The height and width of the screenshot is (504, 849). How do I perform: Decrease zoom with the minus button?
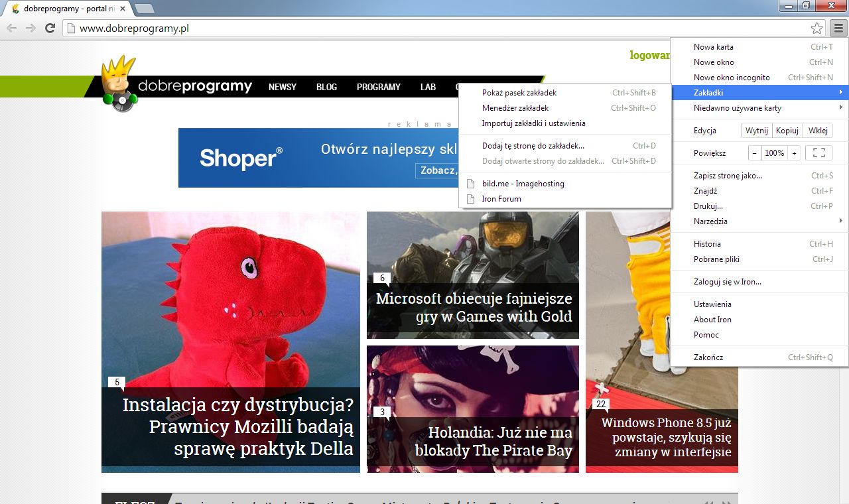point(755,153)
